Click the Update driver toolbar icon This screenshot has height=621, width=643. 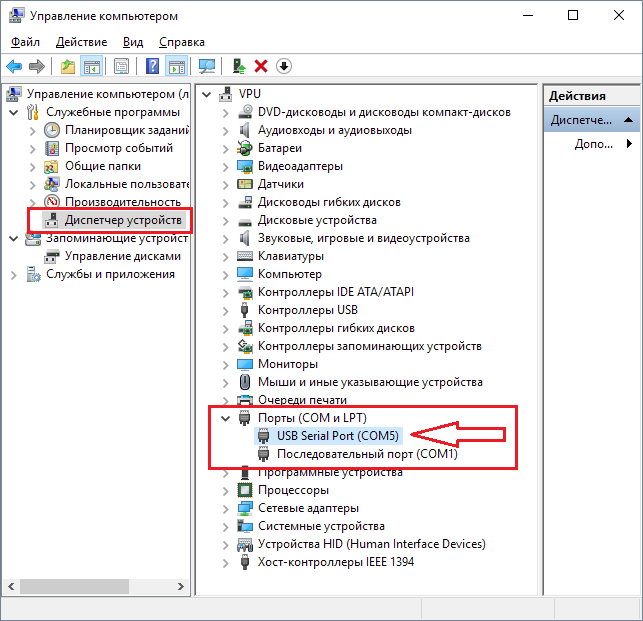point(239,66)
